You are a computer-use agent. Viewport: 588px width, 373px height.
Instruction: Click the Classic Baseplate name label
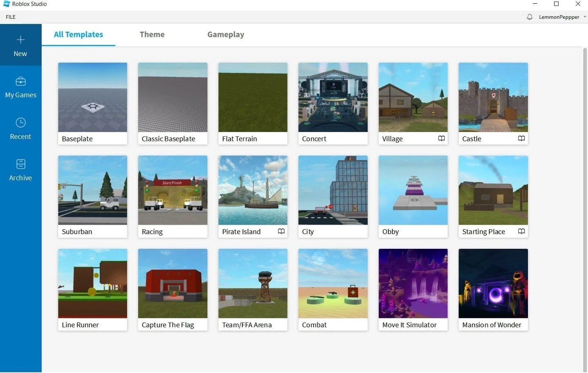168,139
